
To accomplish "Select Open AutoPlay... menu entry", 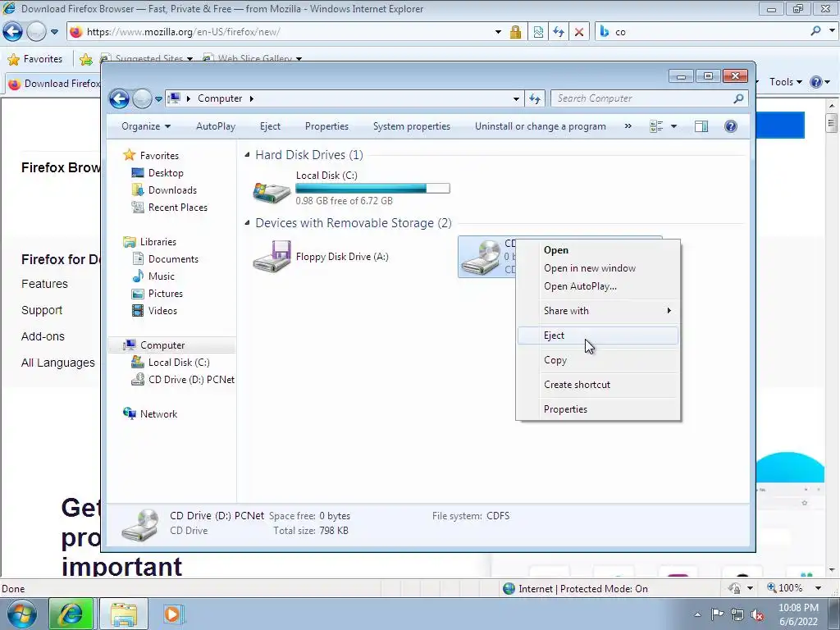I will pyautogui.click(x=598, y=286).
